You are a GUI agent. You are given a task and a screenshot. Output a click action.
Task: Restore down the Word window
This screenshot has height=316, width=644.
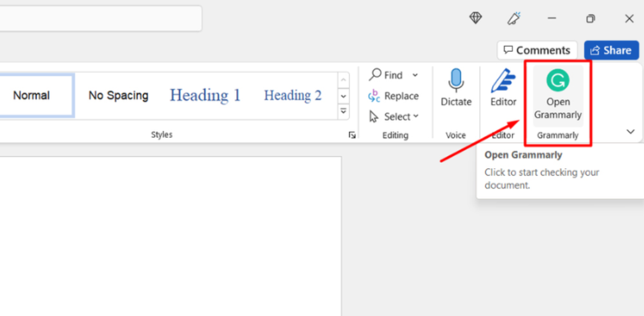pos(591,19)
